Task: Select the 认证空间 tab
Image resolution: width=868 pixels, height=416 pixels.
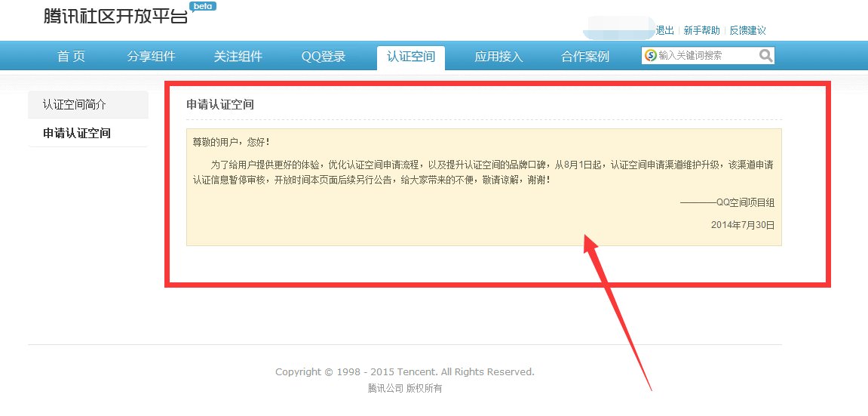Action: (411, 57)
